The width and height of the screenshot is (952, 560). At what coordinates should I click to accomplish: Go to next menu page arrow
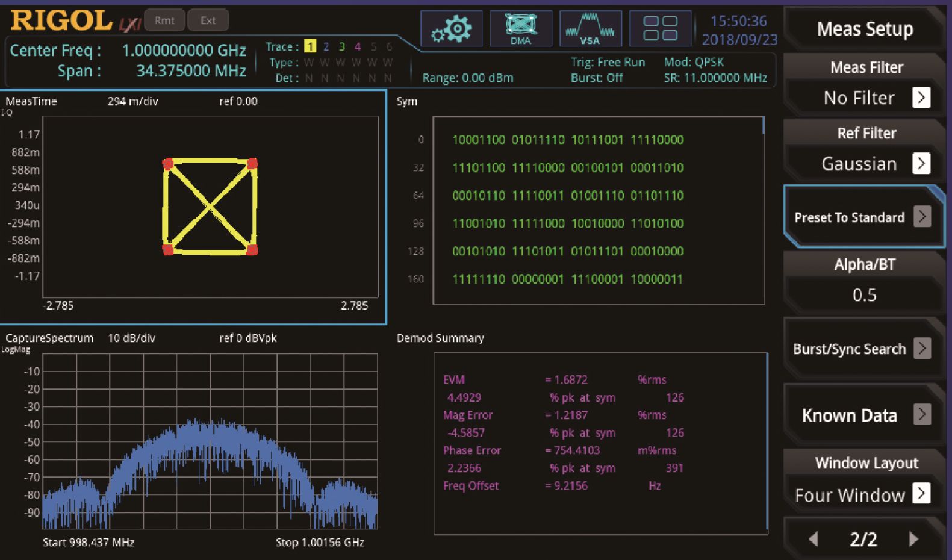point(913,539)
